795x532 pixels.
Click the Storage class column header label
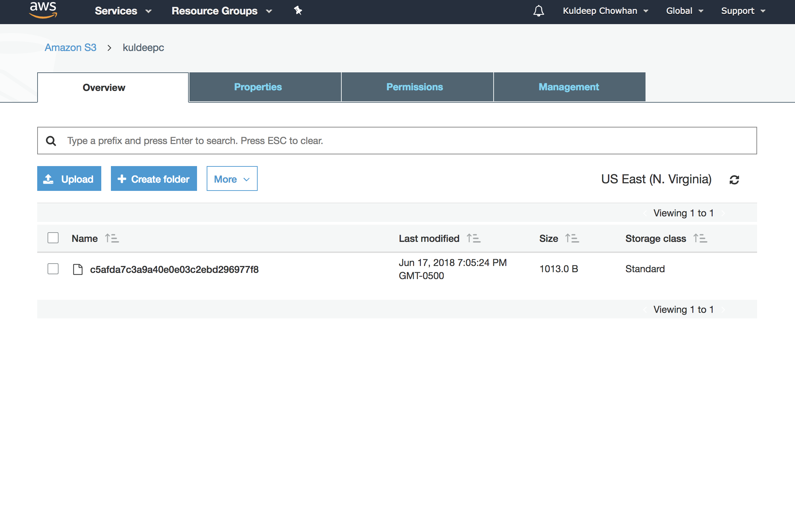(x=656, y=238)
